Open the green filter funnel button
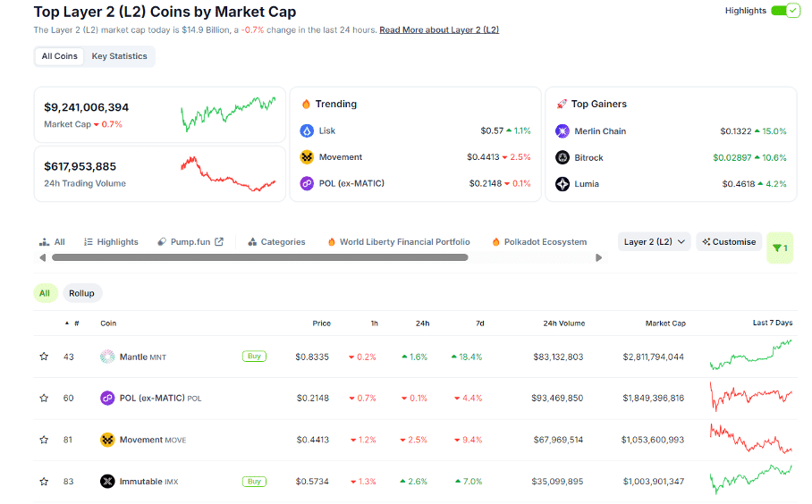This screenshot has height=504, width=812. click(779, 248)
